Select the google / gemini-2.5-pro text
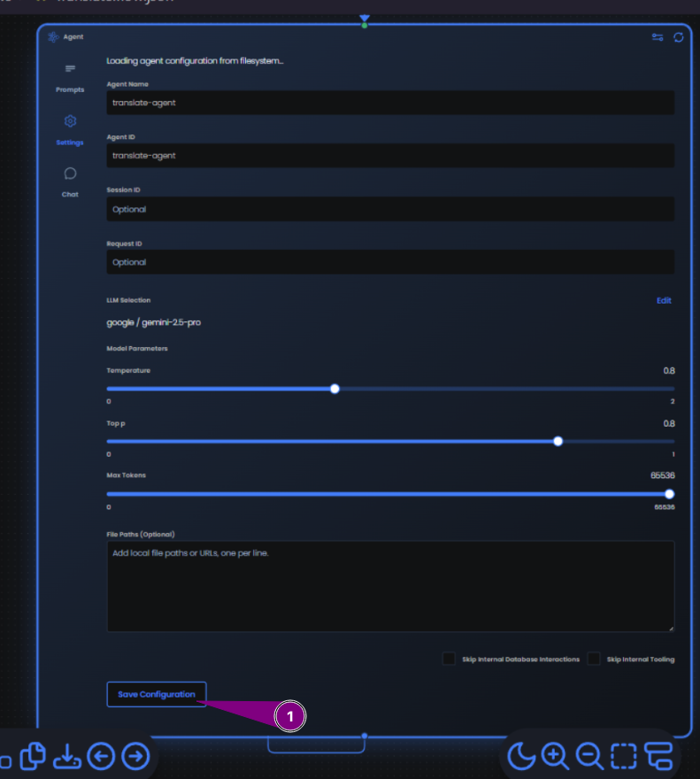 click(153, 322)
